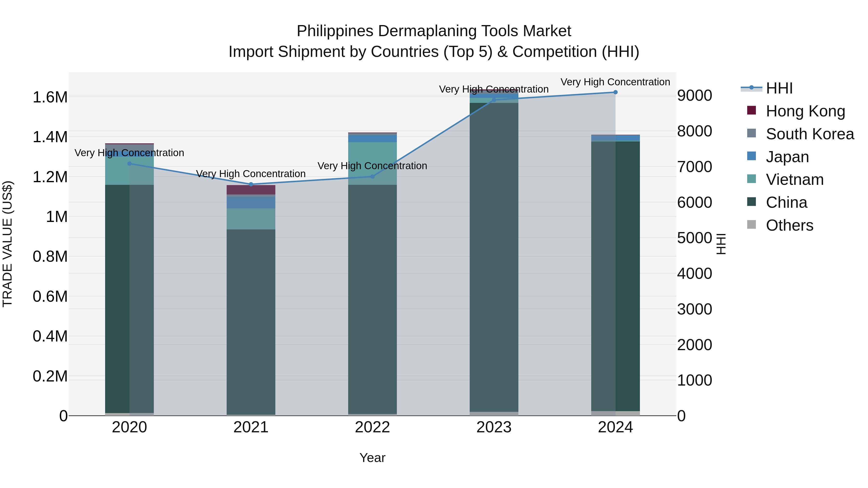Click the Vietnam segment in 2022 bar
Image resolution: width=868 pixels, height=488 pixels.
(x=372, y=163)
